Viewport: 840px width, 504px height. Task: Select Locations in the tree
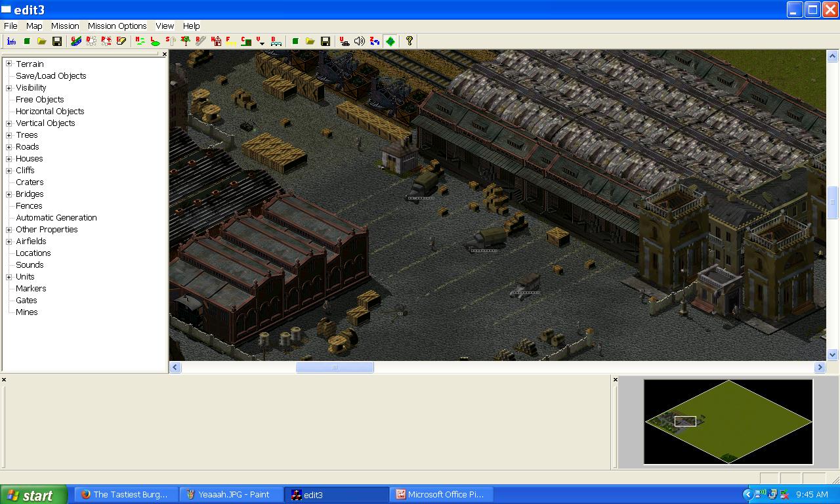pyautogui.click(x=33, y=253)
